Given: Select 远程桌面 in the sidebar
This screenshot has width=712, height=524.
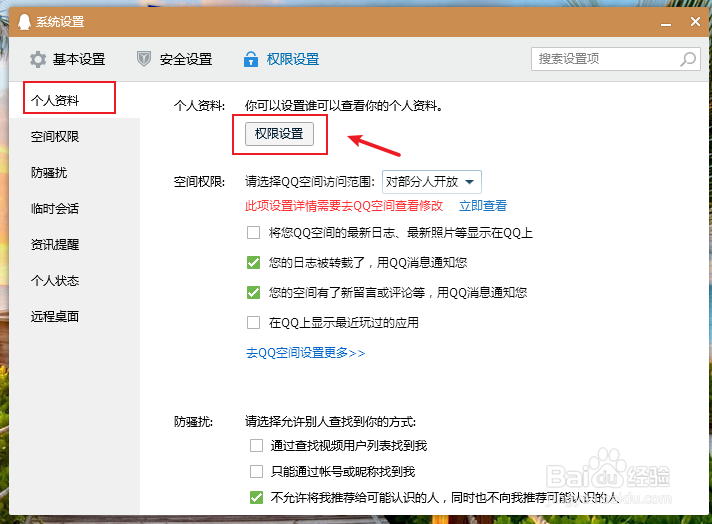Looking at the screenshot, I should [x=55, y=316].
